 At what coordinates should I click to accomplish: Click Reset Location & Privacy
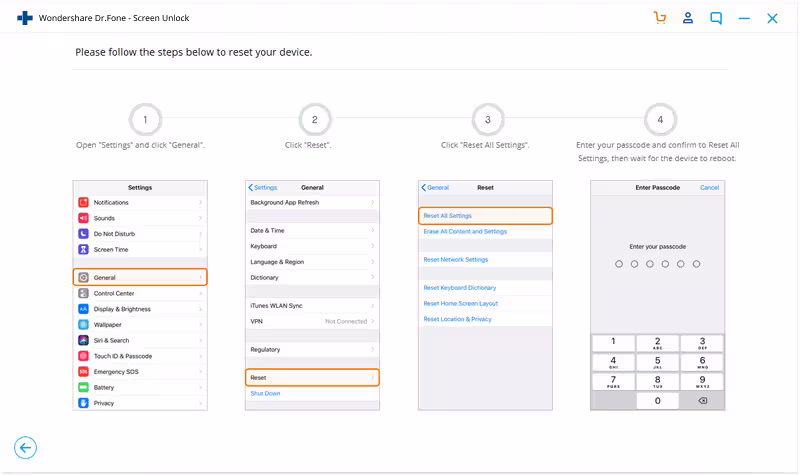pyautogui.click(x=458, y=319)
